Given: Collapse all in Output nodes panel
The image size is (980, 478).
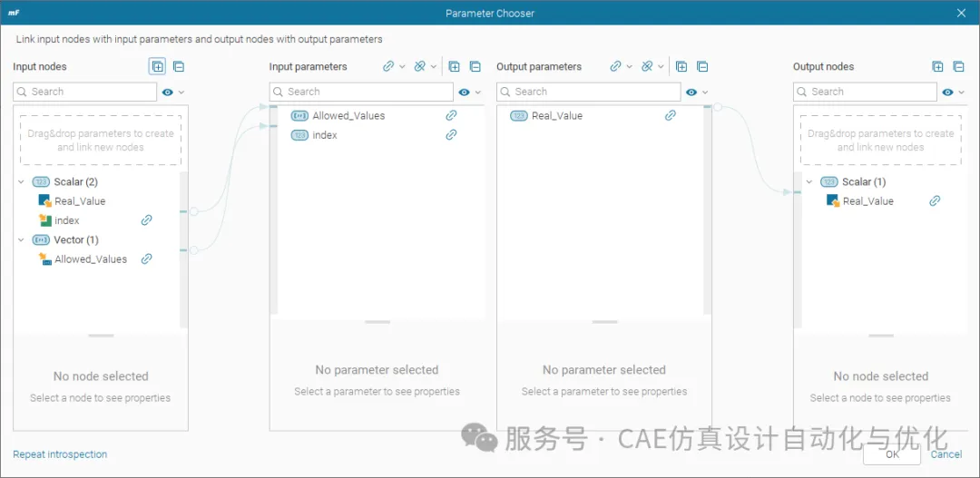Looking at the screenshot, I should (958, 66).
